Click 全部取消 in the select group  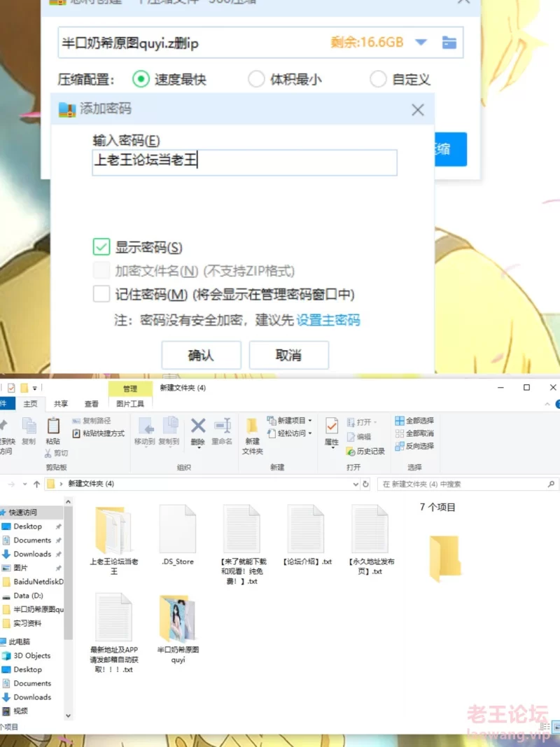point(414,433)
